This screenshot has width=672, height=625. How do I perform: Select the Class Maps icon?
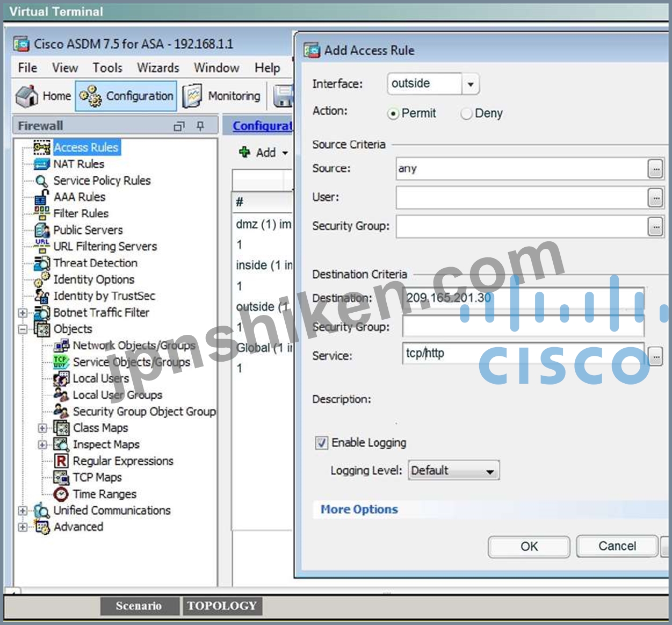click(62, 428)
